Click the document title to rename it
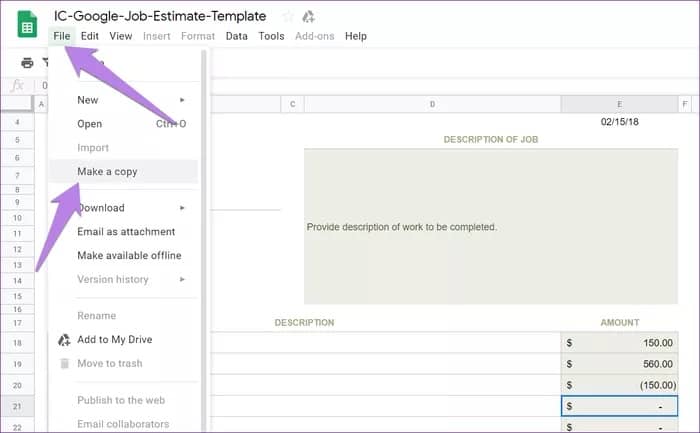This screenshot has height=433, width=700. tap(160, 16)
